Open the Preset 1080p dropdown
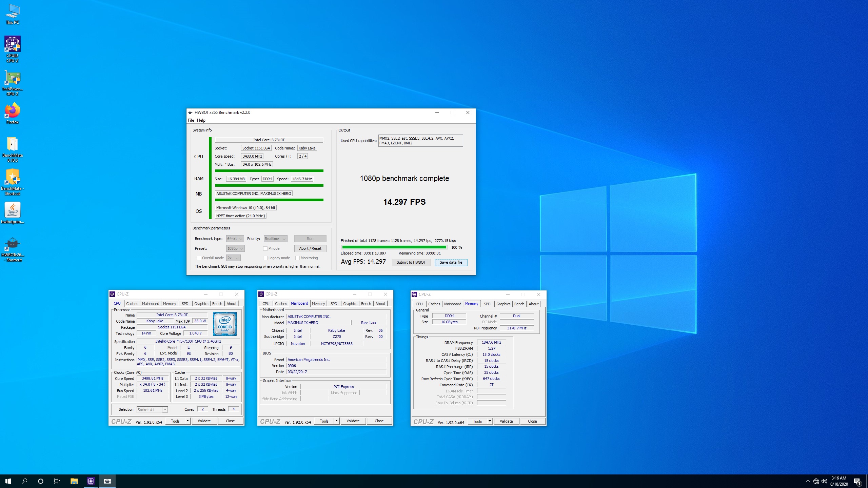This screenshot has width=868, height=488. pos(235,248)
